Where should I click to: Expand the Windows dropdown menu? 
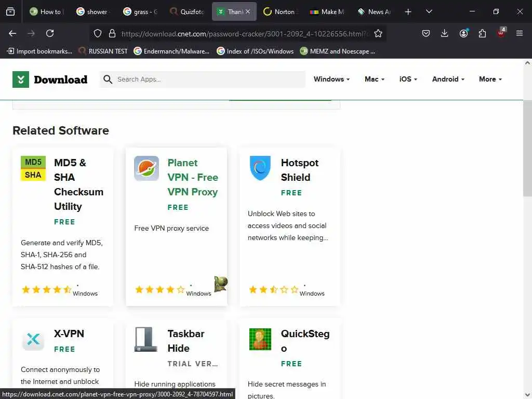[x=331, y=79]
